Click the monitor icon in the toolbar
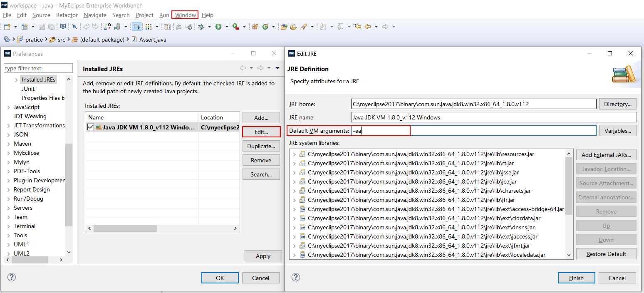The width and height of the screenshot is (644, 293). point(63,27)
